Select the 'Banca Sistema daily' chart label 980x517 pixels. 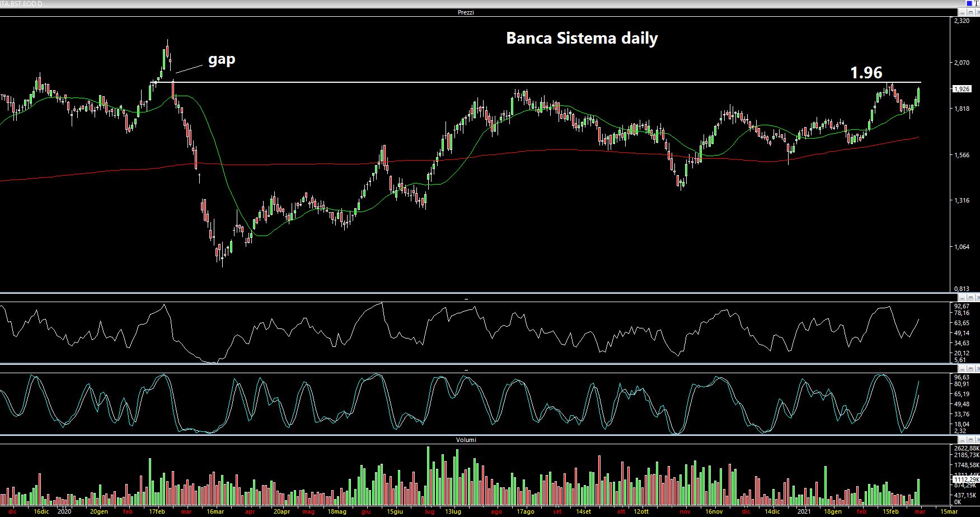(x=582, y=38)
